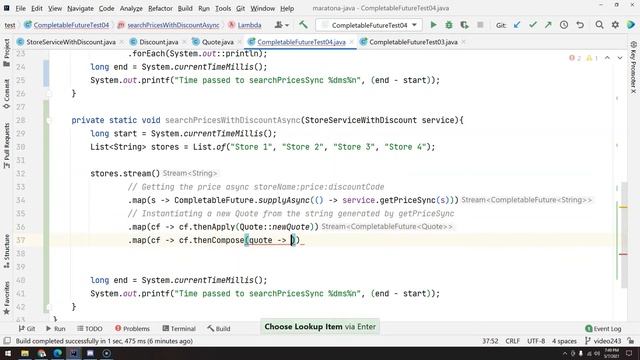Open file encoding UTF-8 selector

536,341
